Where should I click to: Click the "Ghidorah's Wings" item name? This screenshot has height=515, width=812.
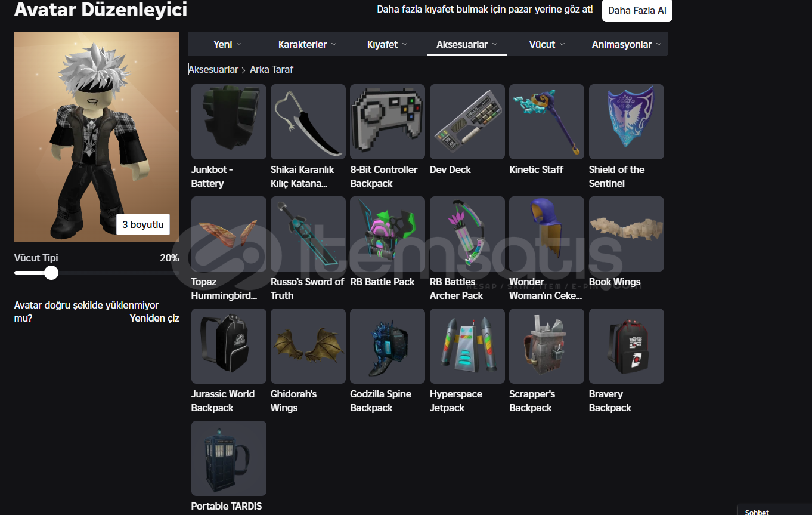point(294,401)
